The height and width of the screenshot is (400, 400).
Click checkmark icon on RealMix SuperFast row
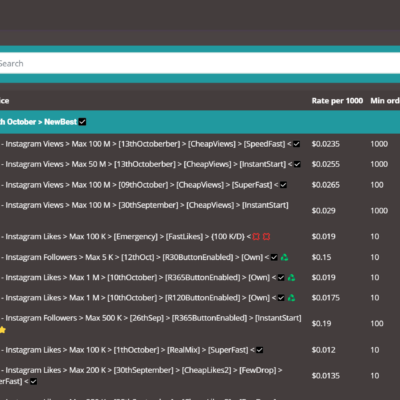[260, 350]
